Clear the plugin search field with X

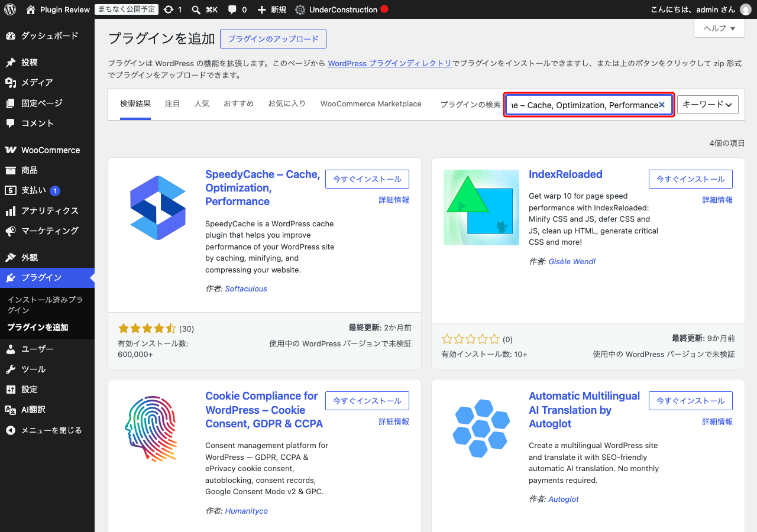coord(662,105)
